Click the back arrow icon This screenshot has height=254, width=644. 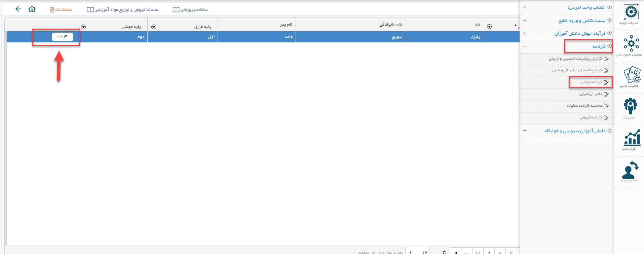click(x=18, y=9)
